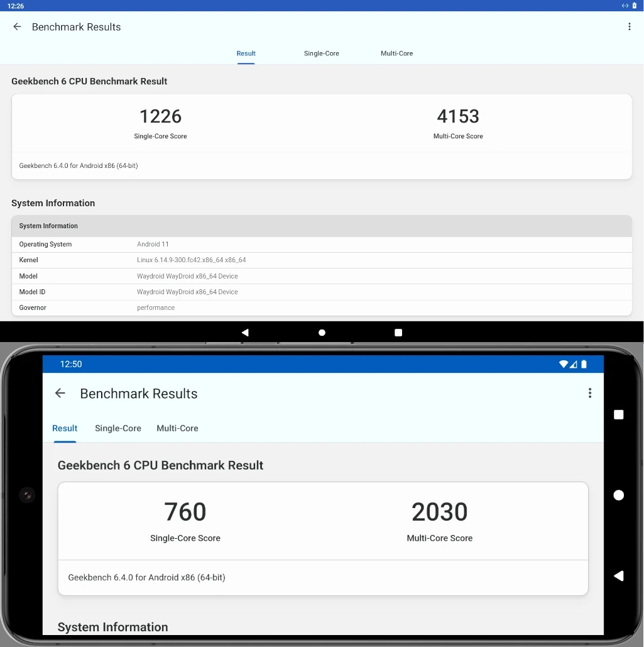Click the battery icon in emulator status bar
644x647 pixels.
(584, 365)
